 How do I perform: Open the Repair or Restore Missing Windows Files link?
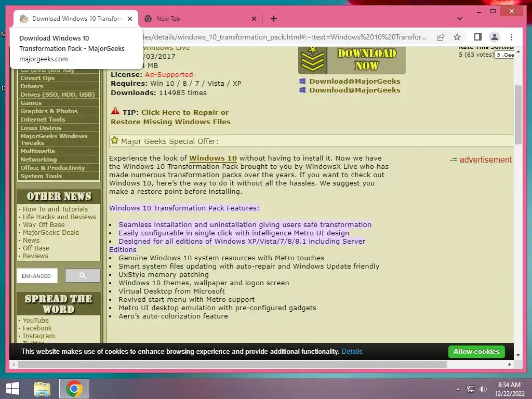tap(170, 117)
